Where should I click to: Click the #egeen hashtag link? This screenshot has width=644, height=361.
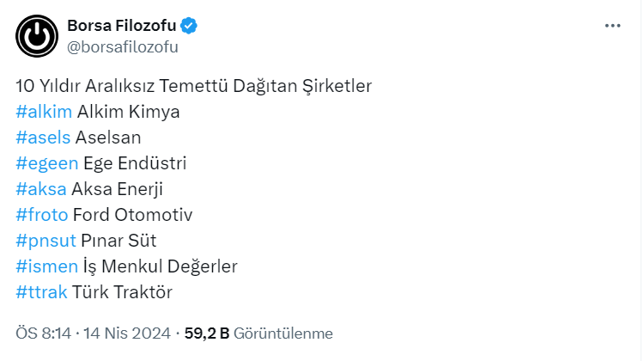[x=46, y=163]
